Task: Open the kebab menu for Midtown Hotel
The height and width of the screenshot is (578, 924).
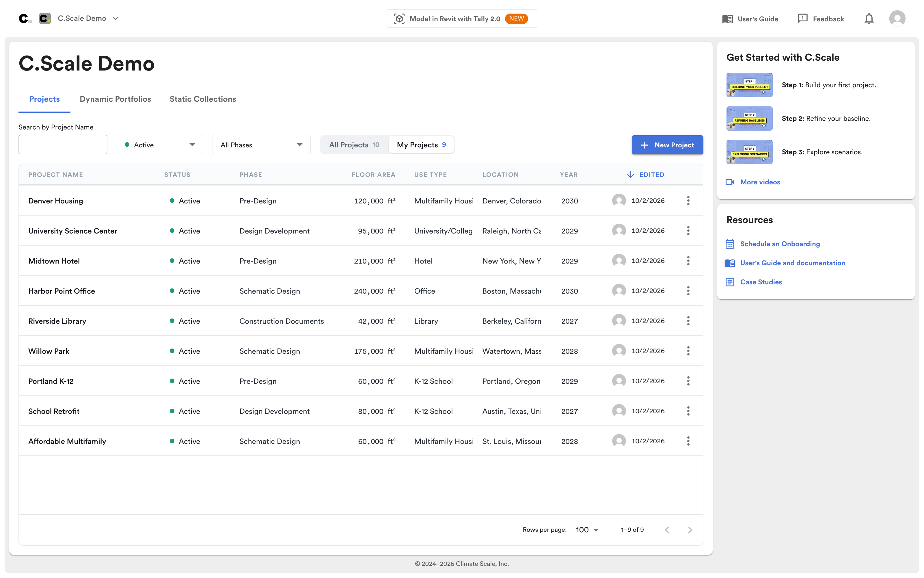Action: [688, 261]
